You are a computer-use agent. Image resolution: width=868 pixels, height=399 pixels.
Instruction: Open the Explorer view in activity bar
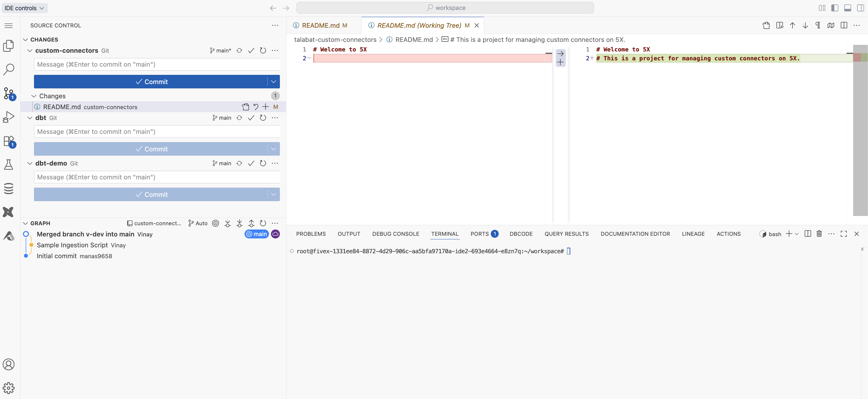pyautogui.click(x=9, y=46)
